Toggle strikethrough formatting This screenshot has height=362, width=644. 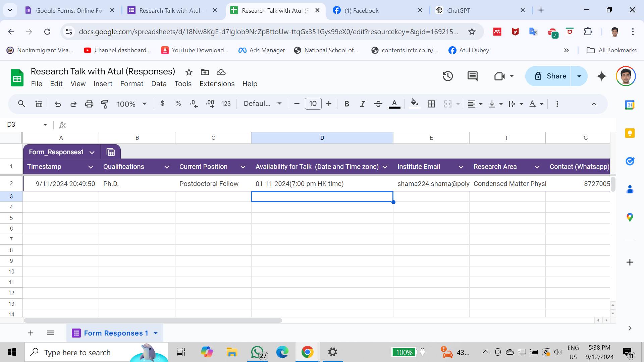click(378, 104)
